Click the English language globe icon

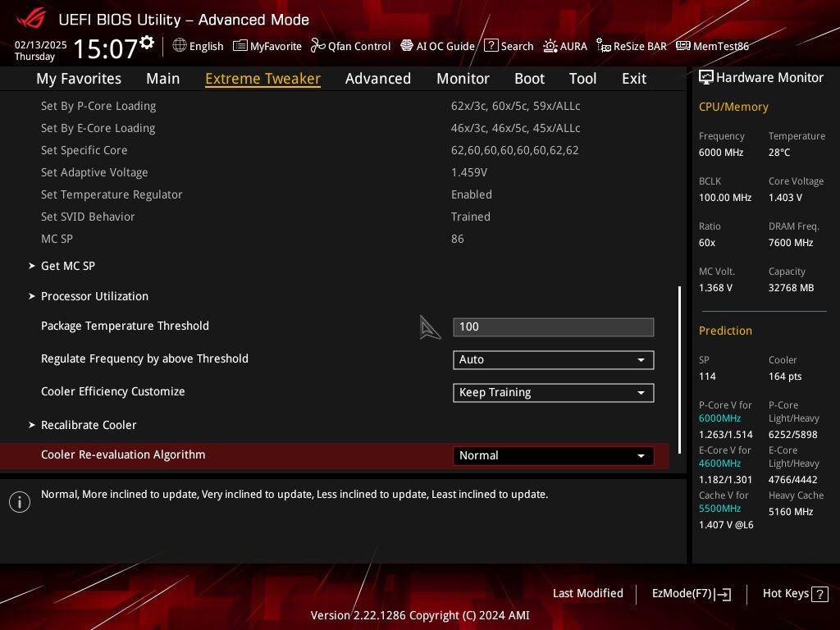tap(180, 46)
